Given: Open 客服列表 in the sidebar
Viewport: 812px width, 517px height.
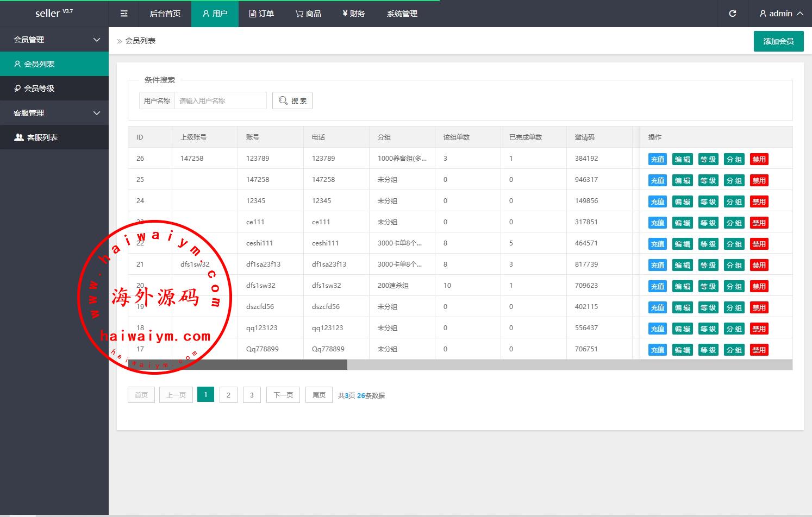Looking at the screenshot, I should pos(42,137).
